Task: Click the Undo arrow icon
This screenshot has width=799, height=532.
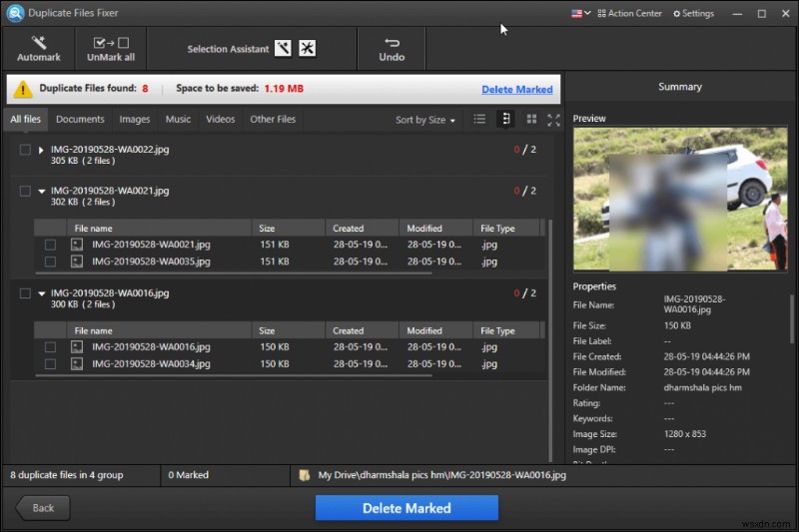Action: click(x=392, y=43)
